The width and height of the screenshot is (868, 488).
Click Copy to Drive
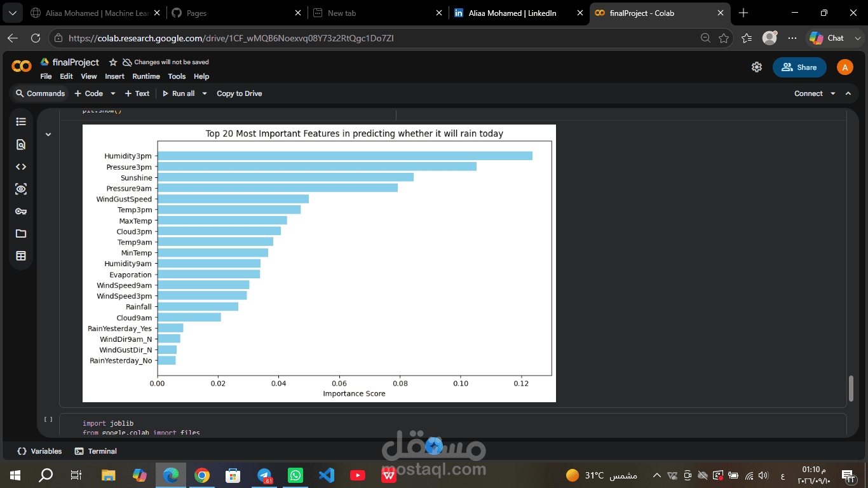[x=239, y=93]
